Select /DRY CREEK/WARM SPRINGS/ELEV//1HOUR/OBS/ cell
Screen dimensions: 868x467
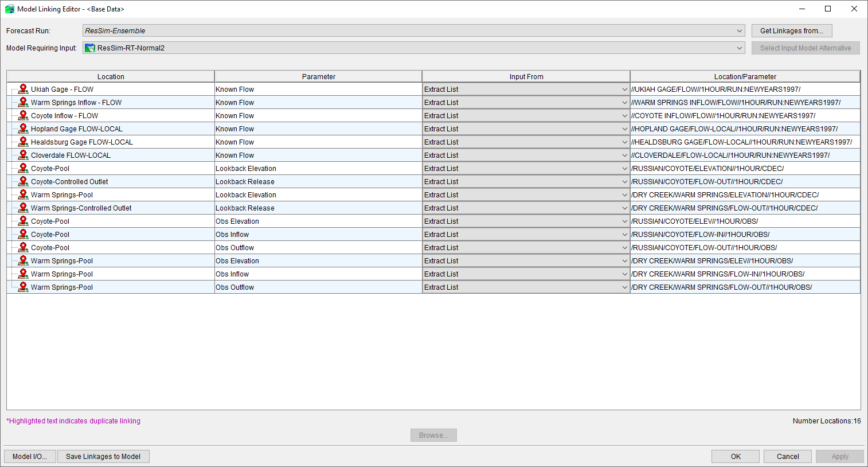click(x=745, y=260)
